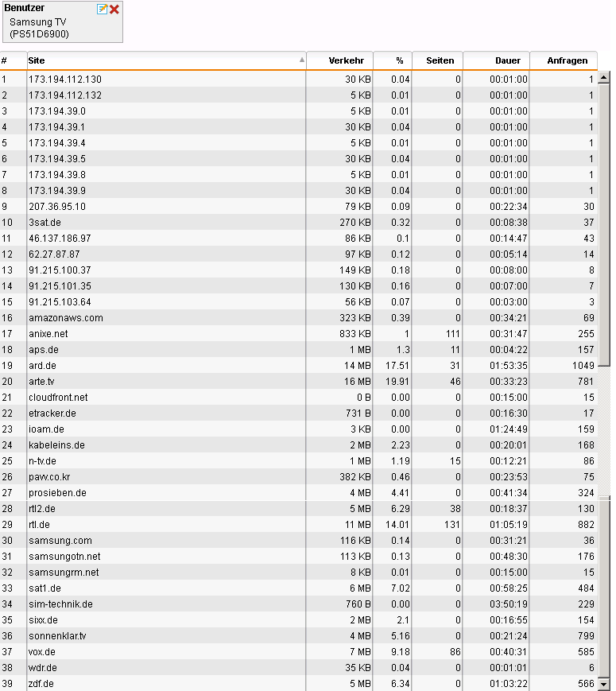Click the 7.02 percent value for sat1.de
The image size is (616, 691).
401,588
